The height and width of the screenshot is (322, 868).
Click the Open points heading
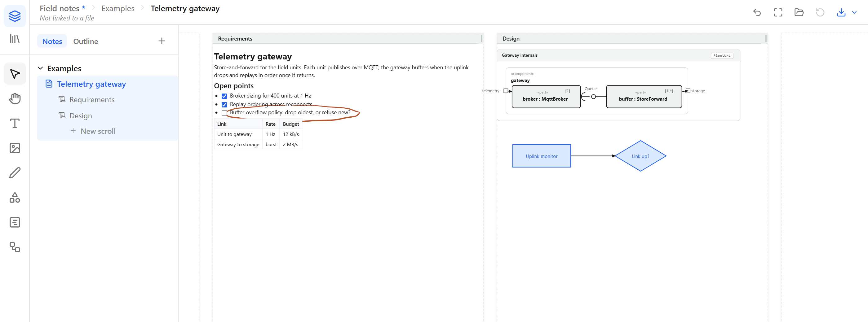(234, 86)
